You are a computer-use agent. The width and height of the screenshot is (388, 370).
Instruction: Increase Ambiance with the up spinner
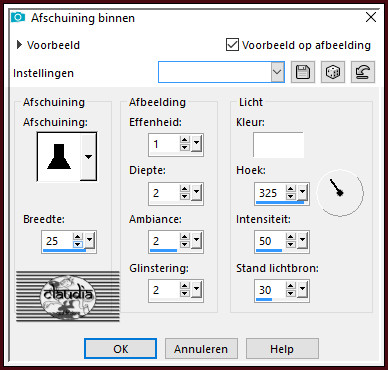(185, 236)
